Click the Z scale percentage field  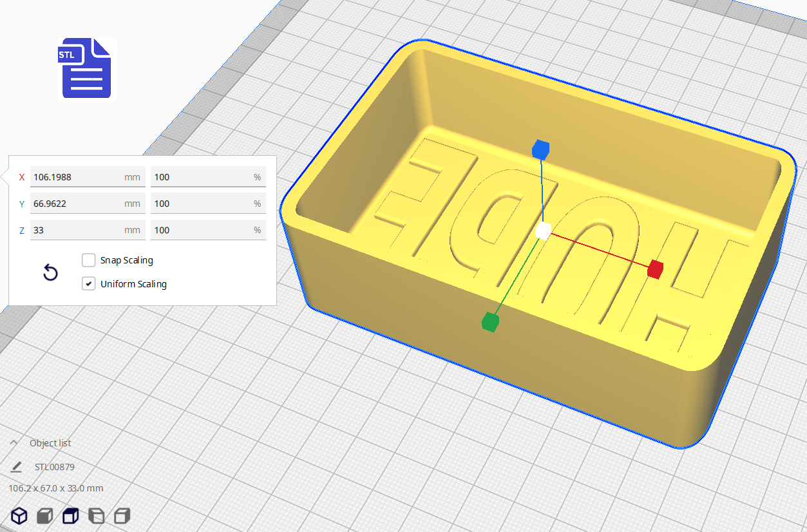(x=201, y=230)
